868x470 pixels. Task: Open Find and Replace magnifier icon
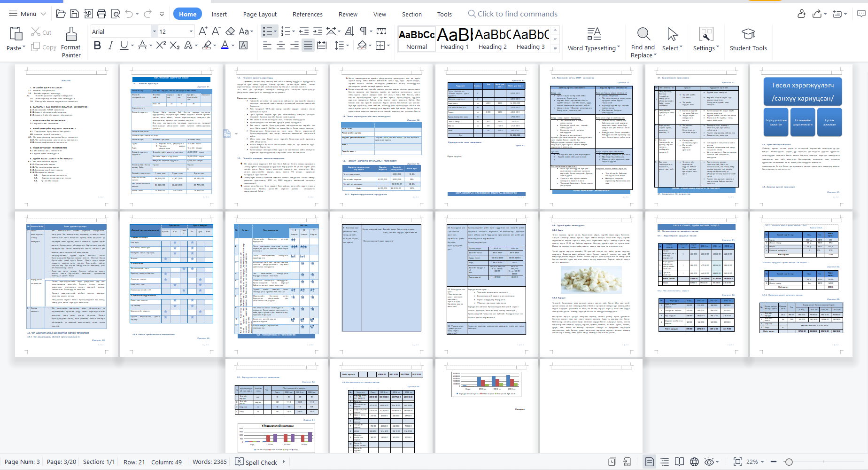tap(643, 34)
